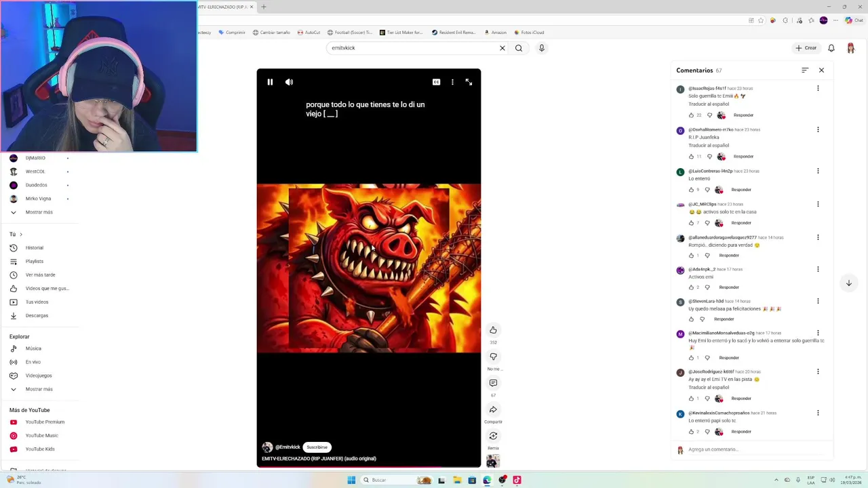
Task: Open File Explorer from the taskbar
Action: tap(457, 480)
